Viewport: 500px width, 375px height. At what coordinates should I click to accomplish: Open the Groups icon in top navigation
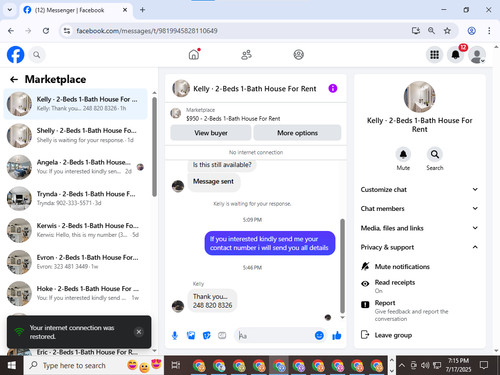298,55
